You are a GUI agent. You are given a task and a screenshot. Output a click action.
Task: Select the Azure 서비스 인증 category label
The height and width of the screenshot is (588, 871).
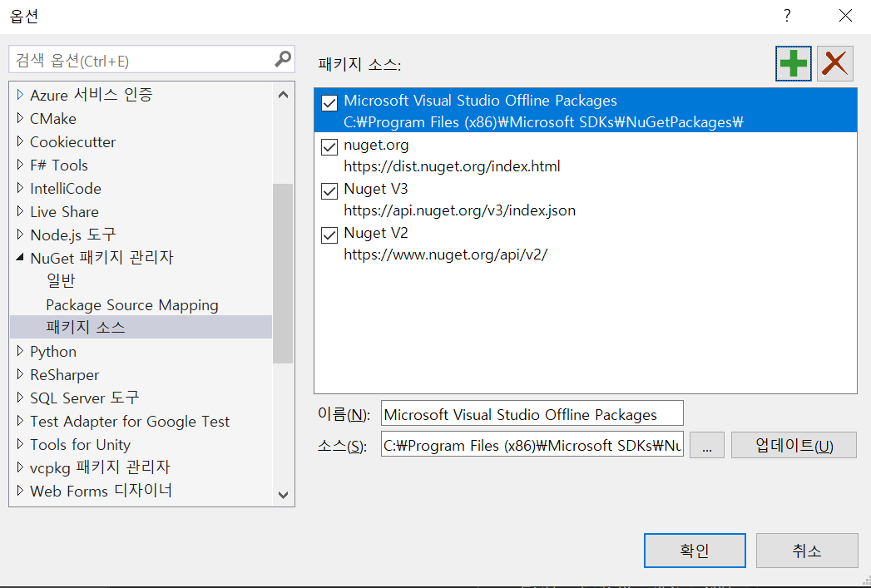(x=92, y=95)
